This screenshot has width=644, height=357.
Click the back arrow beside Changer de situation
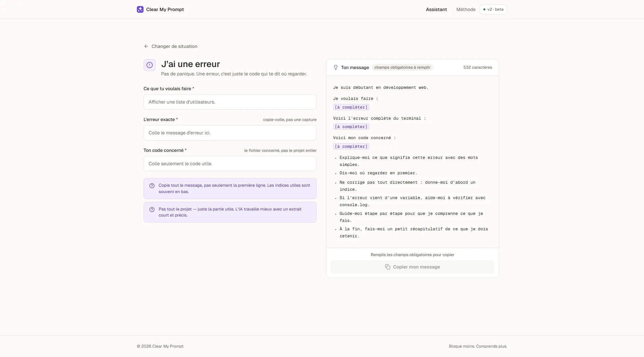[146, 46]
